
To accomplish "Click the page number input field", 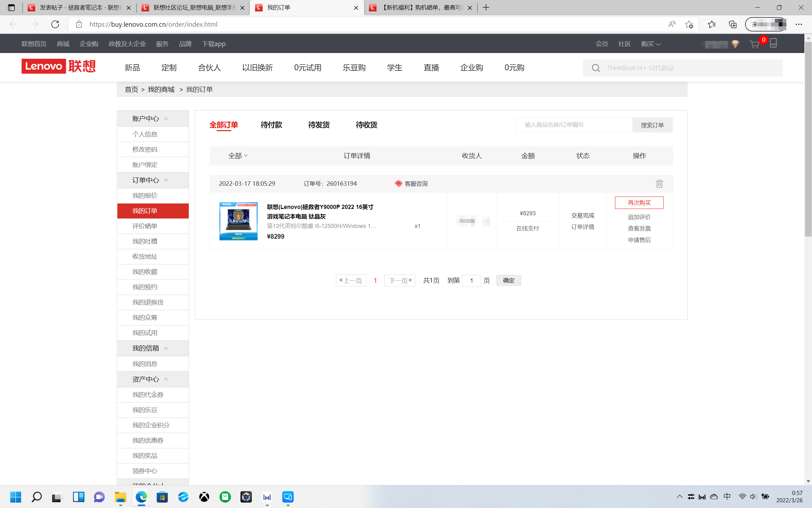I will click(x=471, y=280).
